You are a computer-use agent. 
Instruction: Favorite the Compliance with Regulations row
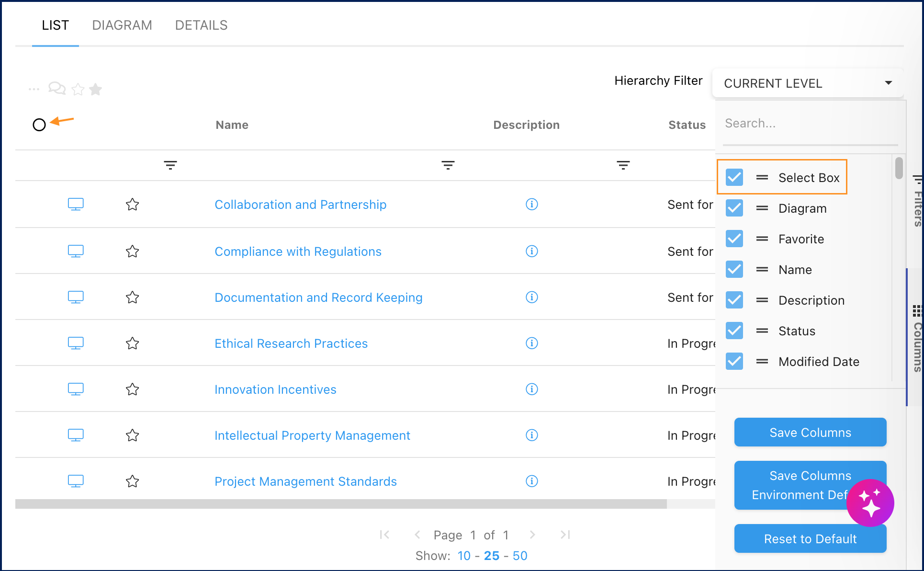pos(133,251)
